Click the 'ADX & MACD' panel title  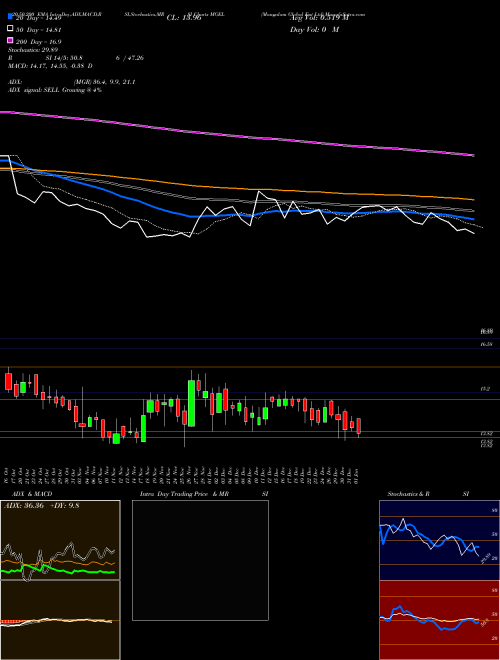click(32, 494)
